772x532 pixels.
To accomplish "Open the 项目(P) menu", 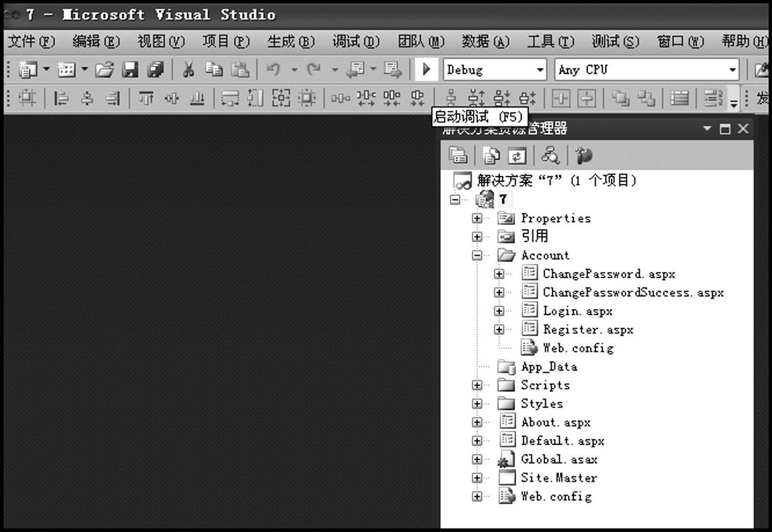I will click(x=226, y=41).
